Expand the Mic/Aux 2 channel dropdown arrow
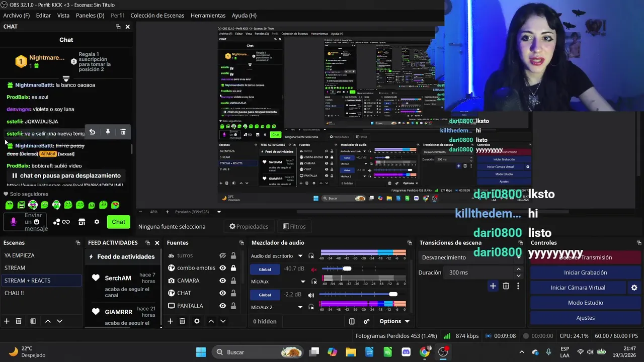The image size is (644, 362). tap(300, 307)
